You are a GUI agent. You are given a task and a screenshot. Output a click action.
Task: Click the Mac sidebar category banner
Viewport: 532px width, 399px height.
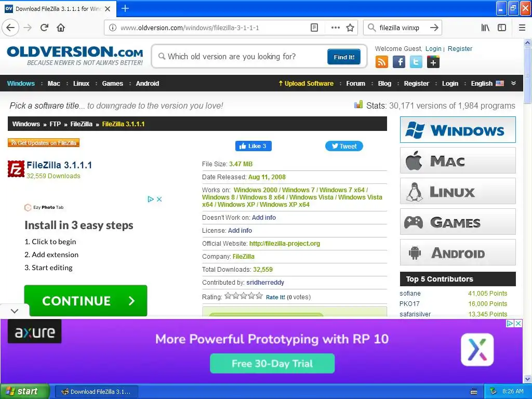(x=458, y=161)
